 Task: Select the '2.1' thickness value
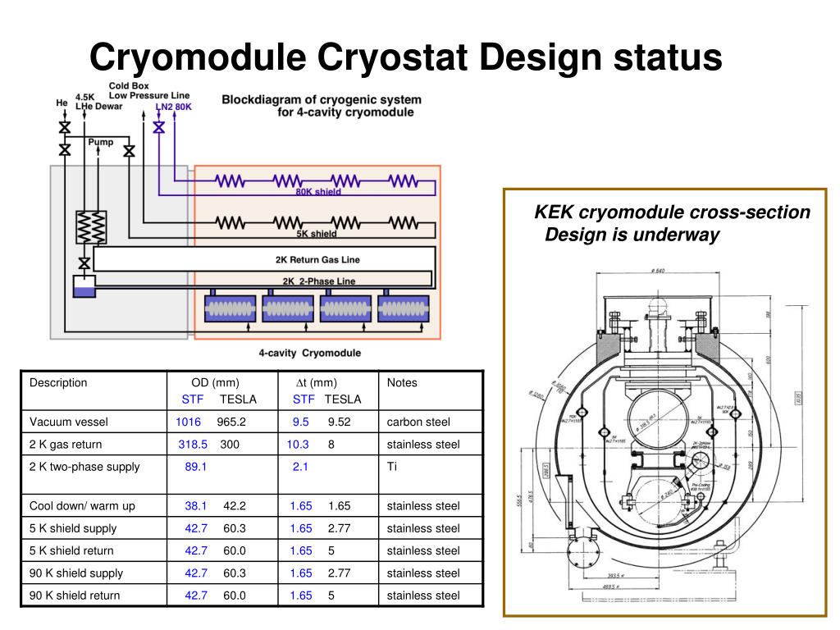point(300,467)
